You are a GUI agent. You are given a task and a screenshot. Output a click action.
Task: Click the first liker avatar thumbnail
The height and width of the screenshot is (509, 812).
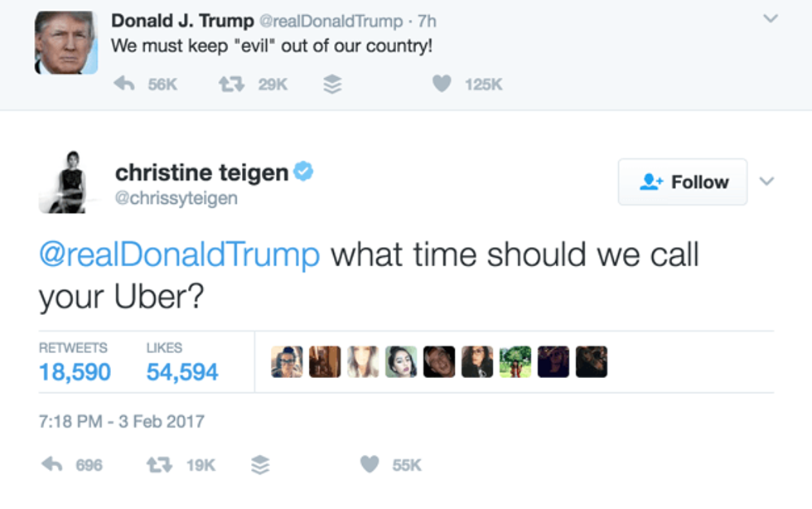pos(287,362)
